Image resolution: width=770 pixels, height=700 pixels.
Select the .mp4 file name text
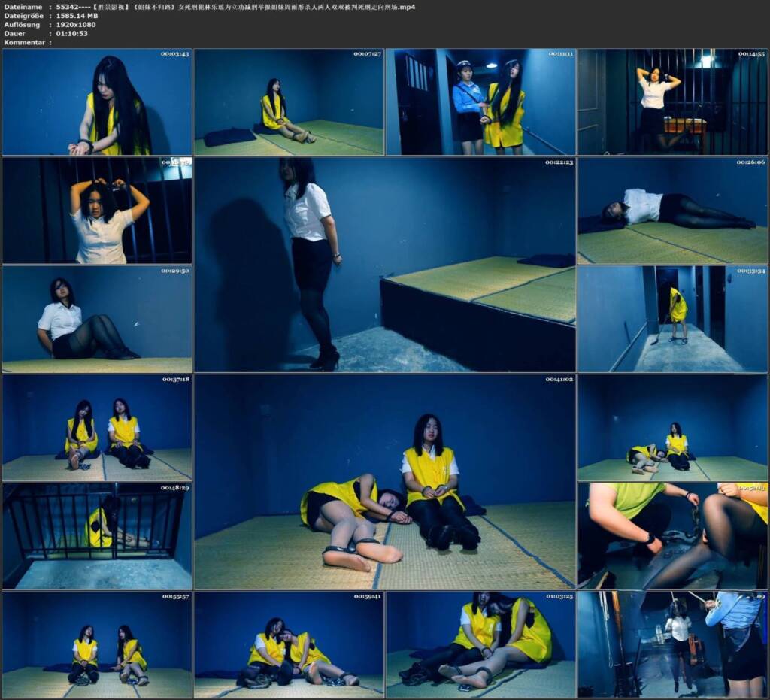pyautogui.click(x=235, y=7)
